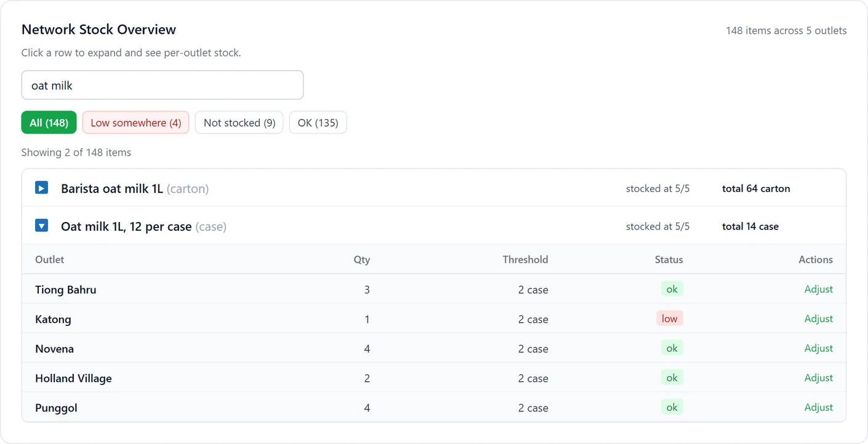
Task: Click the low status badge for Katong
Action: (670, 319)
